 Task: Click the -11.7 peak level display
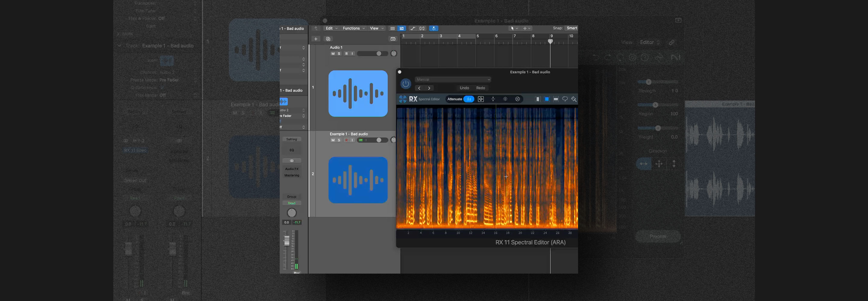297,222
